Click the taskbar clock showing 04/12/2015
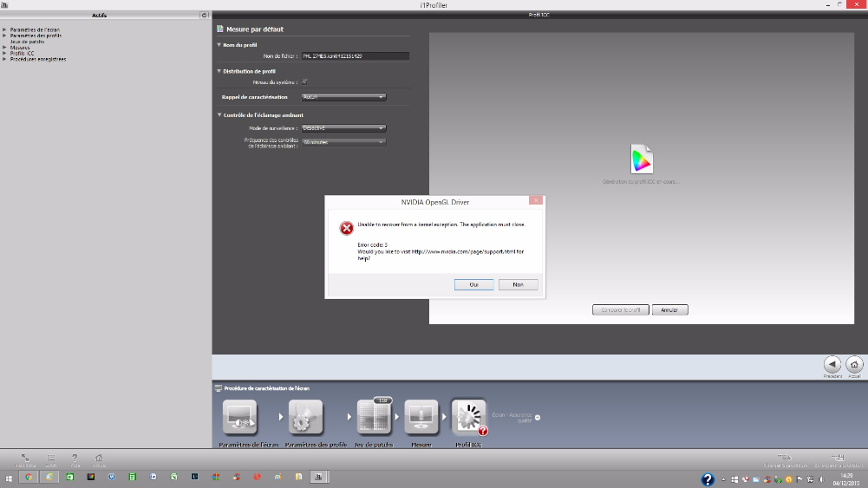 [846, 479]
